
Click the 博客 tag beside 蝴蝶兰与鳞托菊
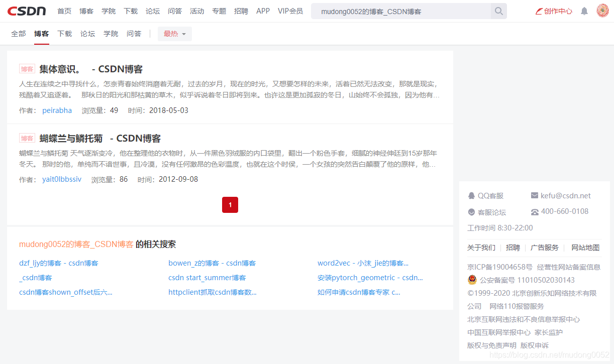point(27,138)
